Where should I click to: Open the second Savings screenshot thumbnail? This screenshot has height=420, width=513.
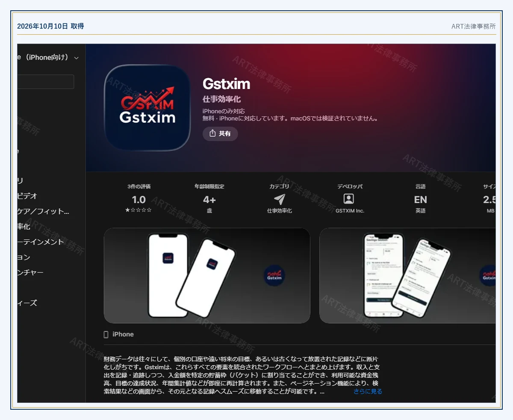pyautogui.click(x=407, y=275)
